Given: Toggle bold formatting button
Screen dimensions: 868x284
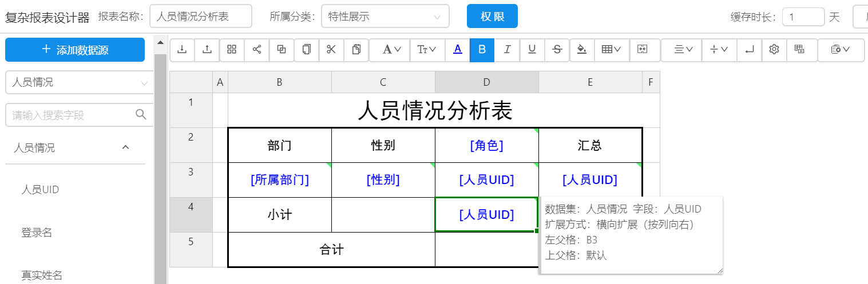Looking at the screenshot, I should point(482,50).
